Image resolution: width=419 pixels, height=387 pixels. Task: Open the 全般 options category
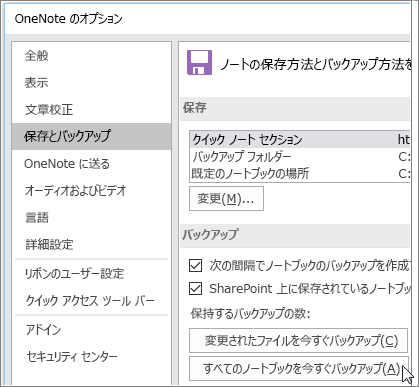coord(37,56)
